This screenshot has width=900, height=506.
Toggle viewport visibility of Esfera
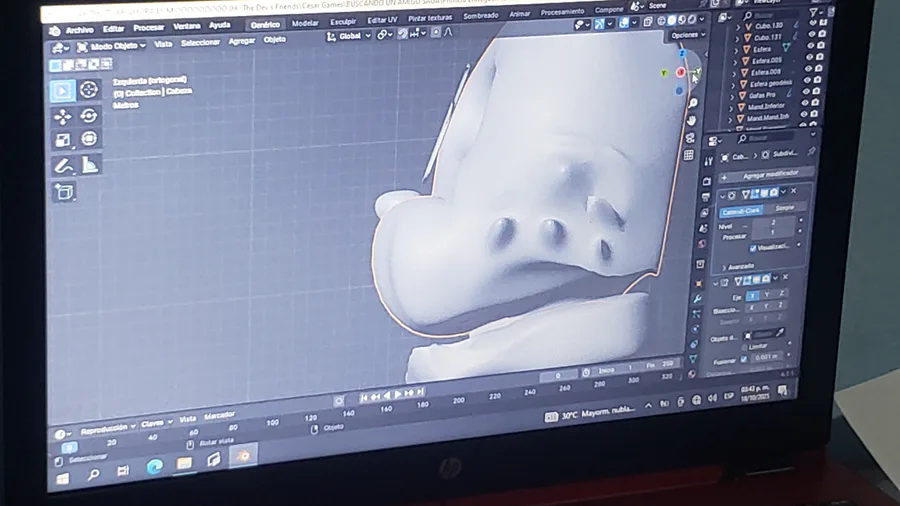[x=810, y=46]
